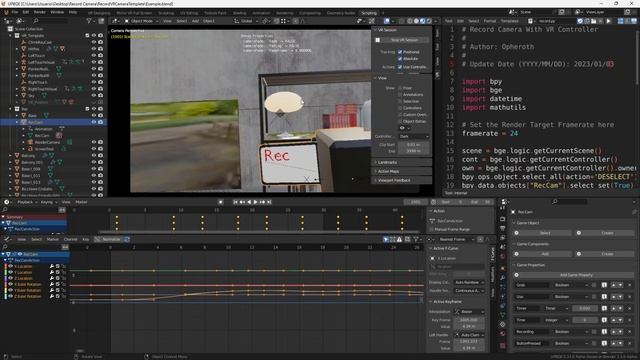This screenshot has width=640, height=360.
Task: Remove the Grab game property with X
Action: (x=630, y=285)
